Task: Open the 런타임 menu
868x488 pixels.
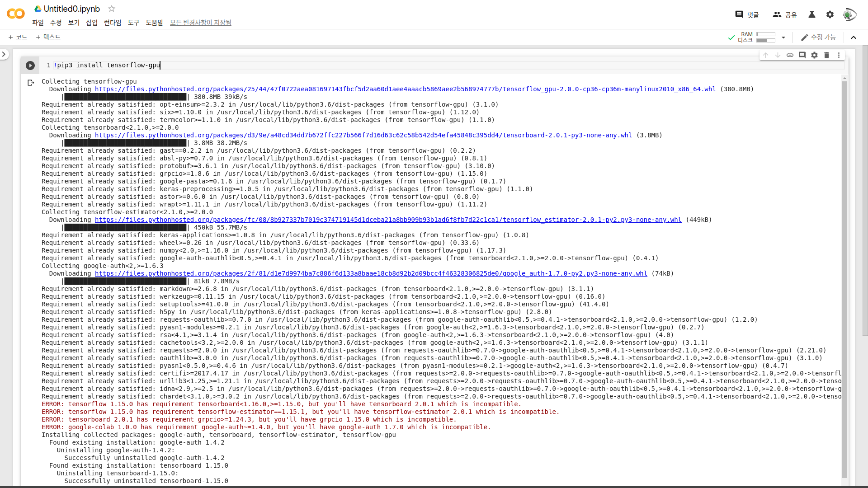Action: click(113, 23)
